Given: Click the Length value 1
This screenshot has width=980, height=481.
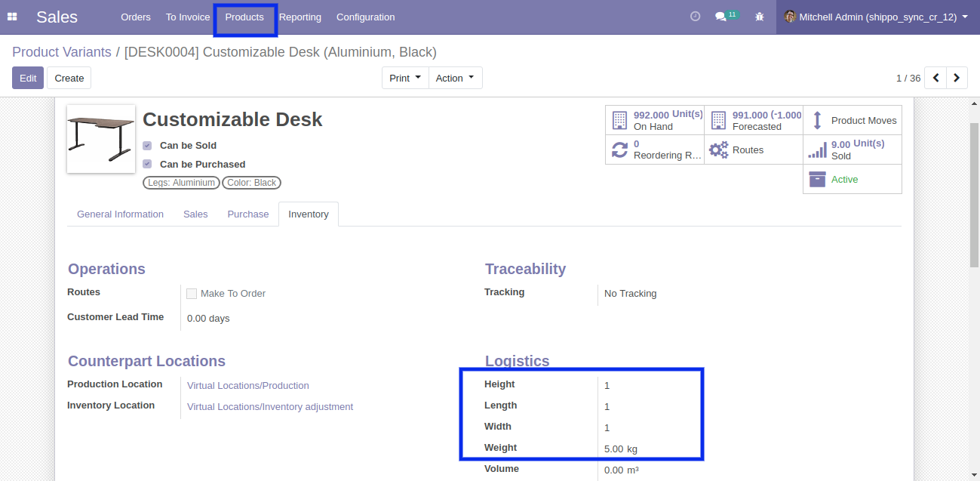Looking at the screenshot, I should 607,407.
